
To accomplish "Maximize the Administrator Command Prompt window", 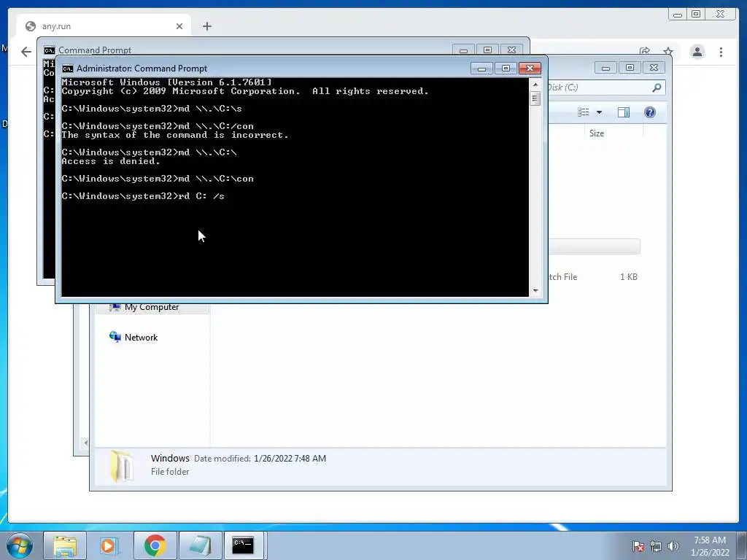I will [506, 68].
